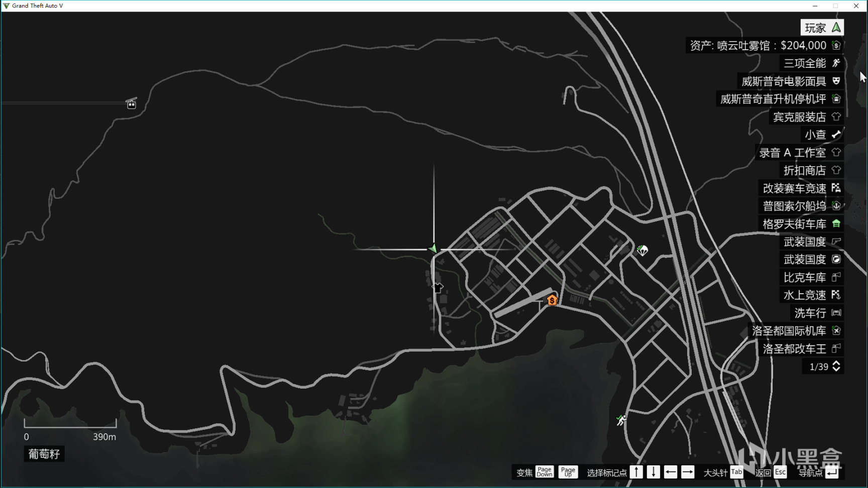This screenshot has width=868, height=488.
Task: Select the 威斯普奇直升机停机坪 helipad icon
Action: click(836, 99)
